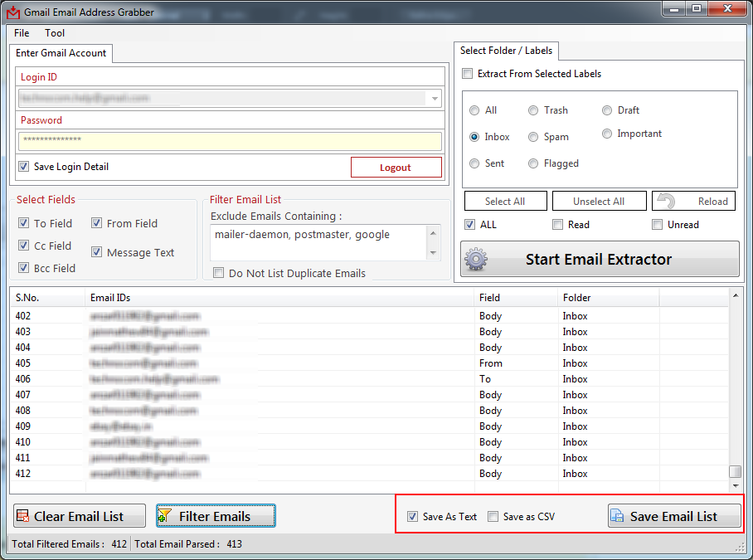Uncheck the To Field checkbox

click(23, 223)
